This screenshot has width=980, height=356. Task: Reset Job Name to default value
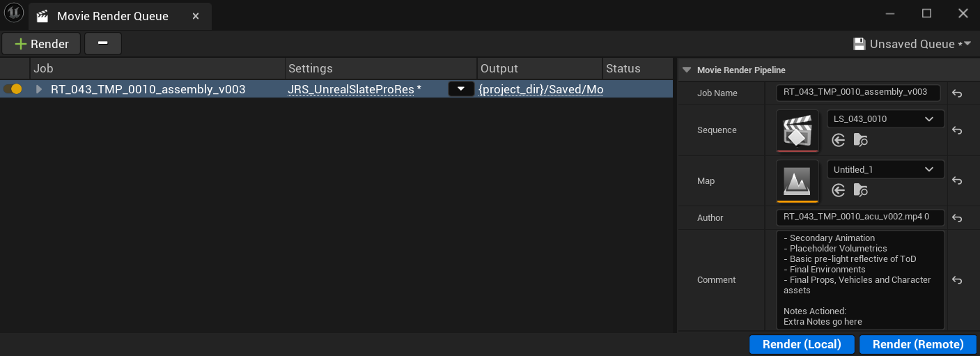(957, 93)
